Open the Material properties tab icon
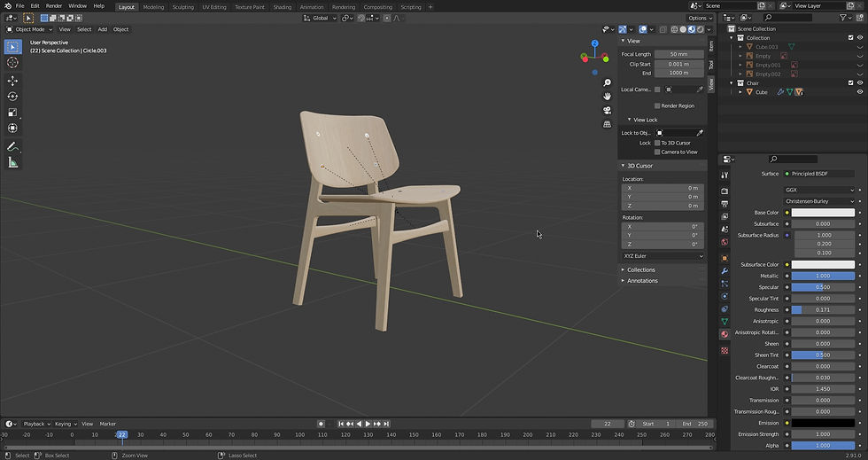The image size is (868, 460). coord(725,334)
